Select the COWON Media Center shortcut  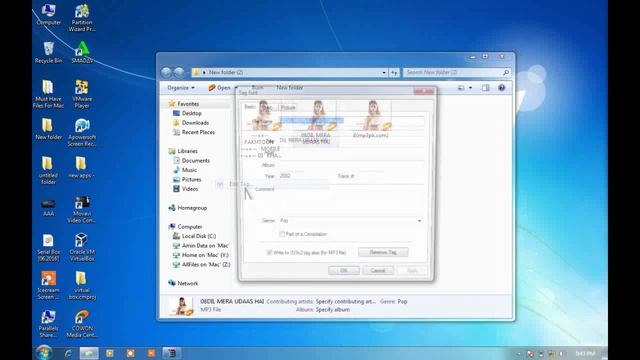[x=82, y=324]
